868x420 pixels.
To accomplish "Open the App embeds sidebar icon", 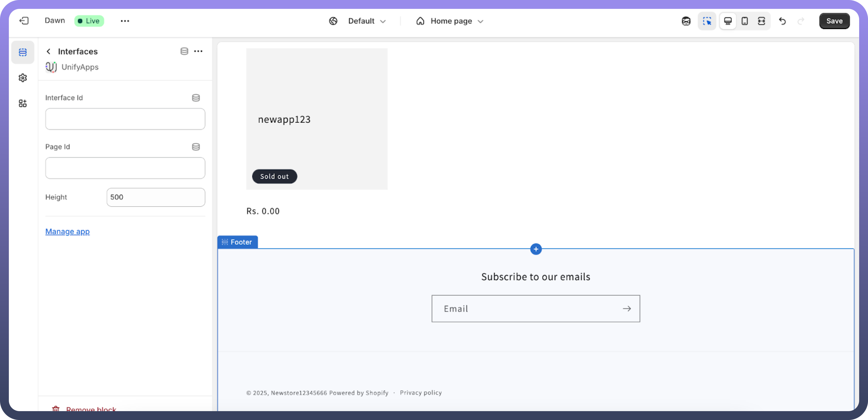I will pos(23,103).
